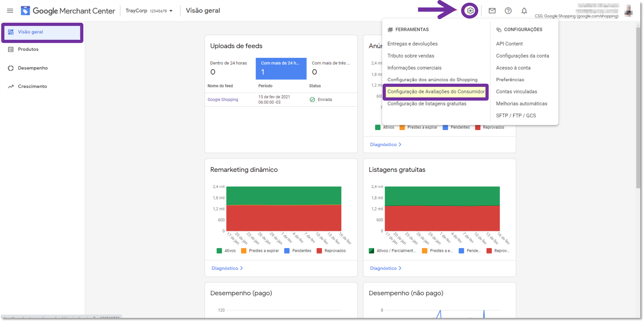Click the Remarketing dinâmico card title
This screenshot has height=322, width=644.
pyautogui.click(x=244, y=170)
